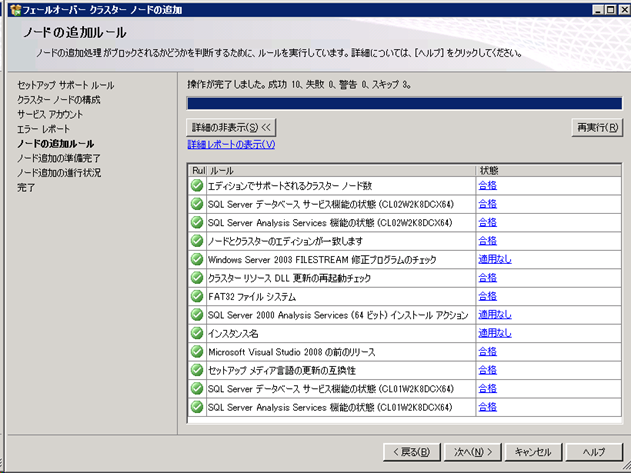The height and width of the screenshot is (473, 631).
Task: Click rule text Windows Server 2003 FILESTREAM 修正プログラムのチェック
Action: tap(322, 260)
